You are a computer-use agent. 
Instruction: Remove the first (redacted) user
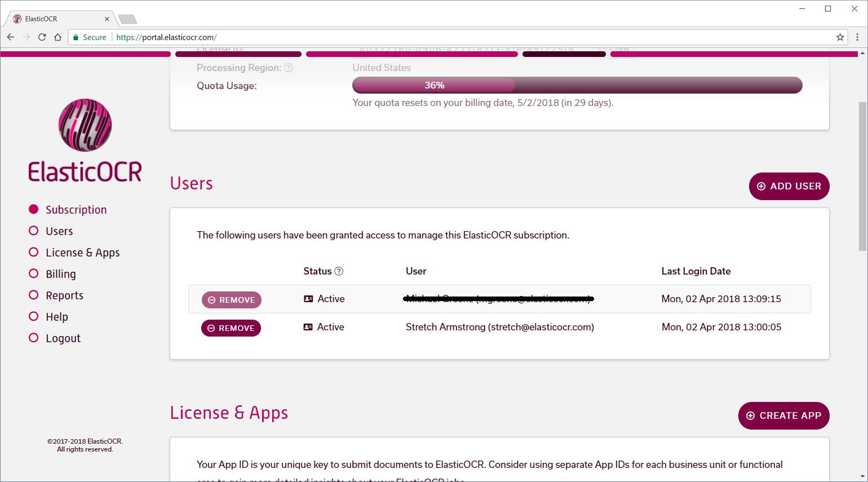click(232, 300)
